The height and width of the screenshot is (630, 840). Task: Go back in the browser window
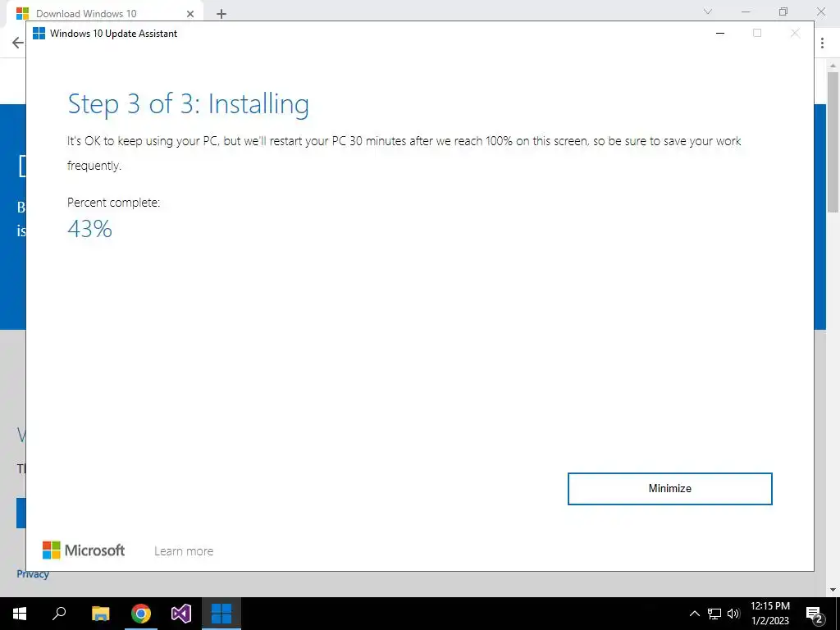(x=18, y=43)
